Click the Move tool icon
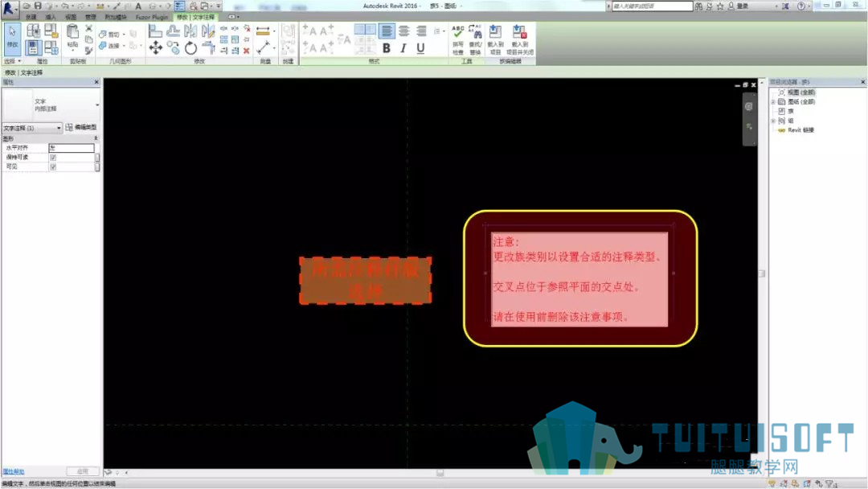868x489 pixels. 156,48
